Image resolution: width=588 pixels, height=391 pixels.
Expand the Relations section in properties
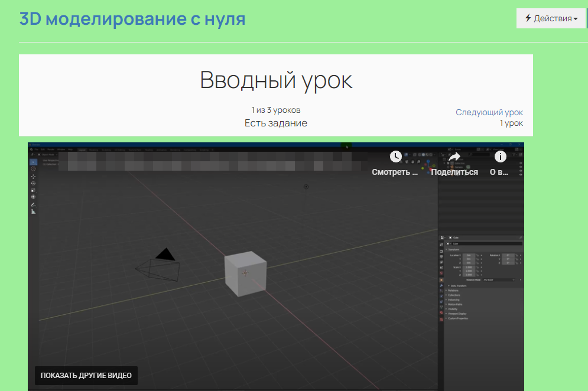pos(453,291)
